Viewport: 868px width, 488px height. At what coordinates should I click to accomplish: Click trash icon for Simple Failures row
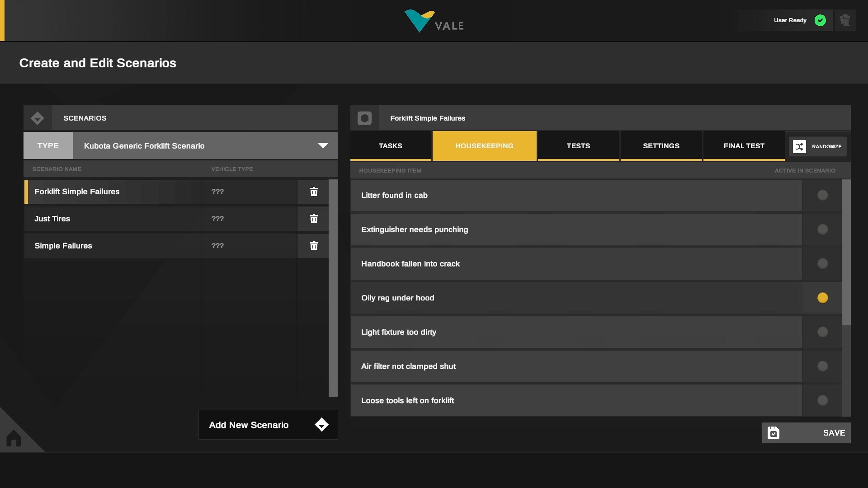click(314, 246)
